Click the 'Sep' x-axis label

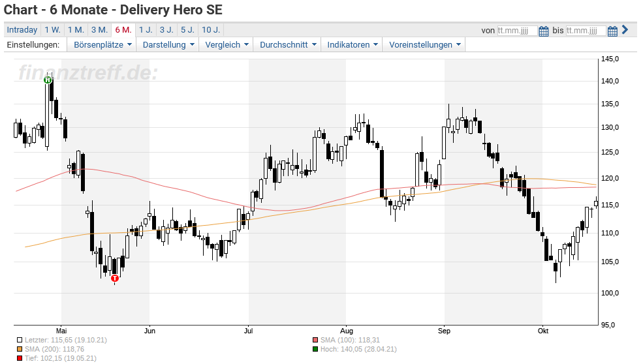tap(444, 331)
